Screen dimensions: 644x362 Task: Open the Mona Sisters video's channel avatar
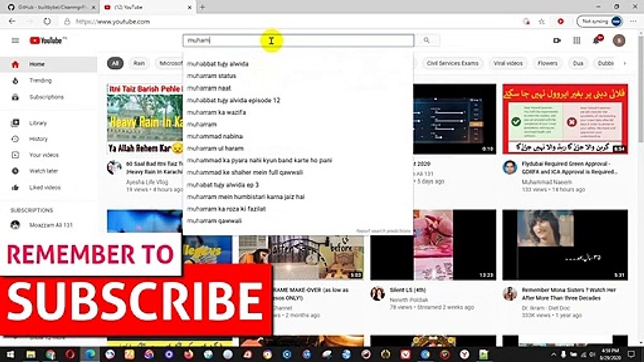[x=510, y=294]
